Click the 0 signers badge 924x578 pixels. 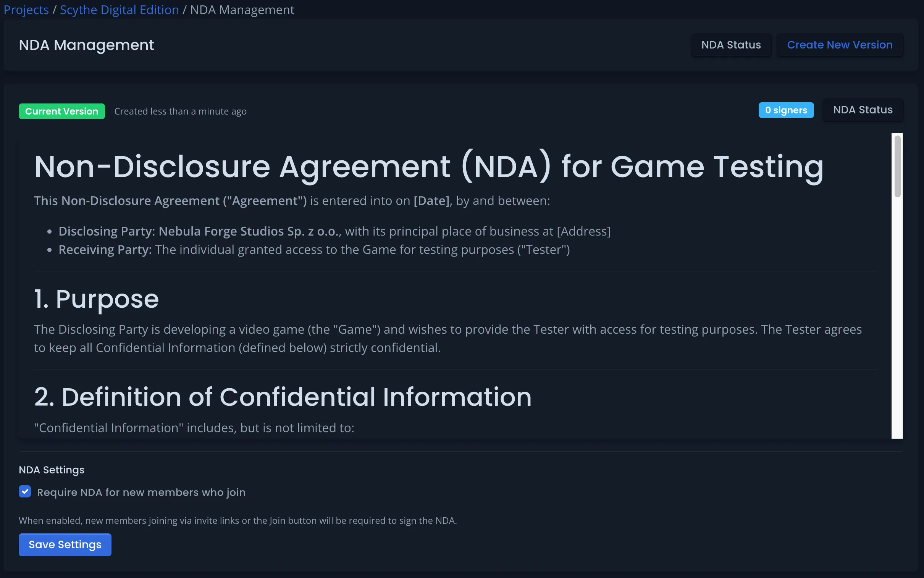pos(786,110)
